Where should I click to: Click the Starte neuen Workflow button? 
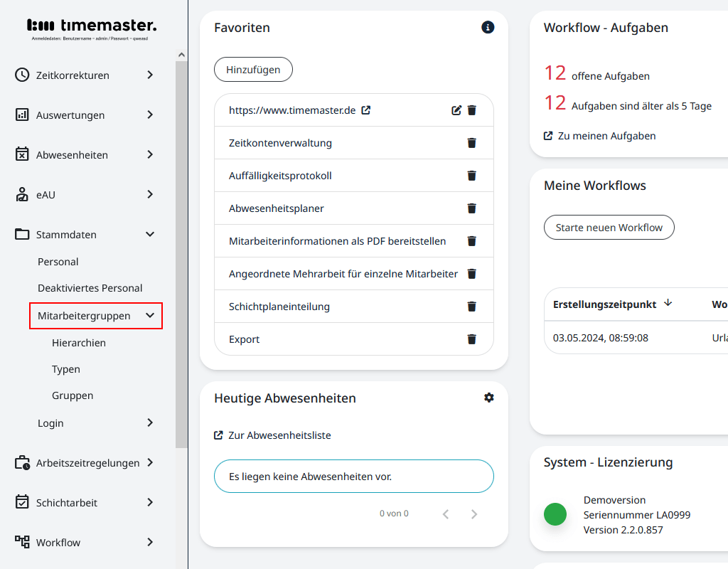coord(609,227)
